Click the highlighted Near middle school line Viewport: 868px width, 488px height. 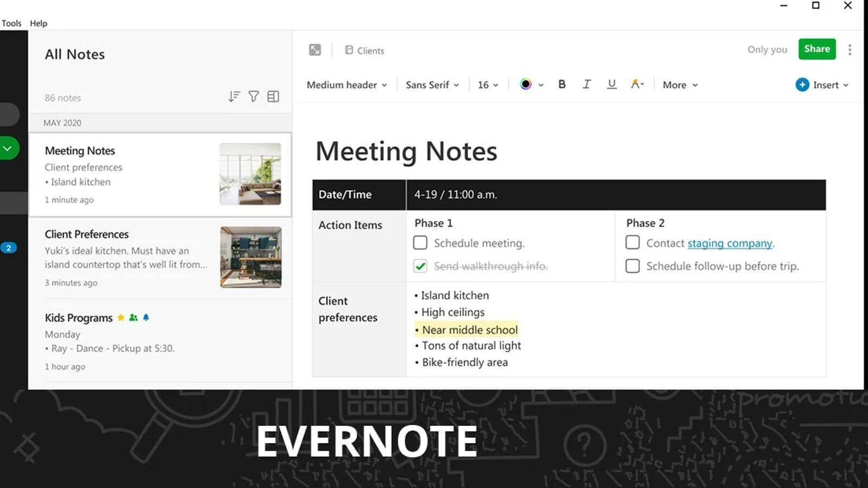point(467,330)
